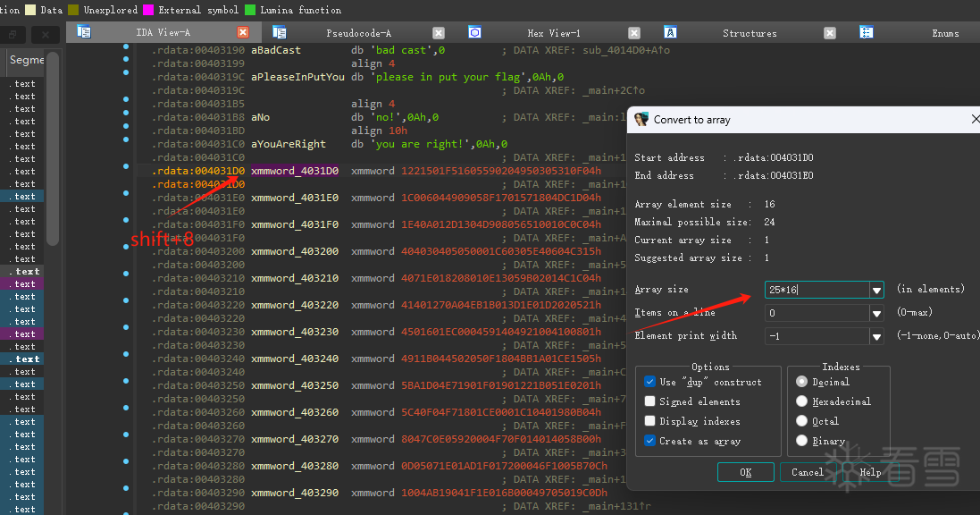Click the Unexplored legend color swatch
The width and height of the screenshot is (980, 515).
(73, 10)
